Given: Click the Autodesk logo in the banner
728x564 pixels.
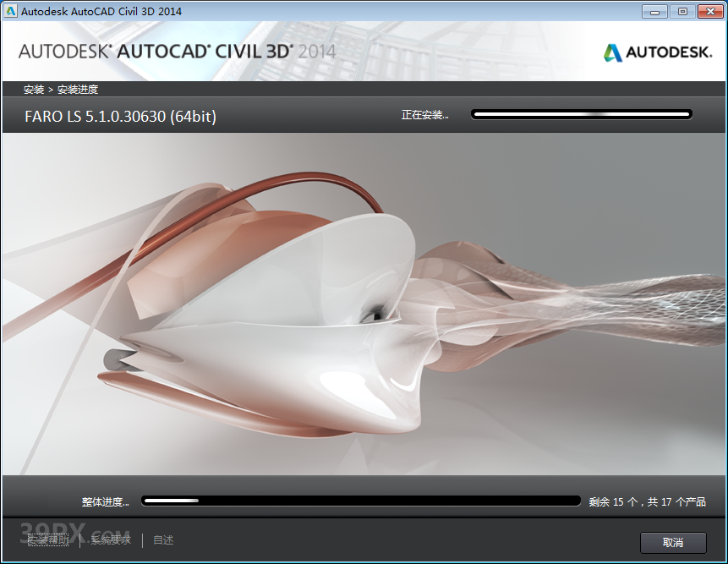Looking at the screenshot, I should (658, 52).
